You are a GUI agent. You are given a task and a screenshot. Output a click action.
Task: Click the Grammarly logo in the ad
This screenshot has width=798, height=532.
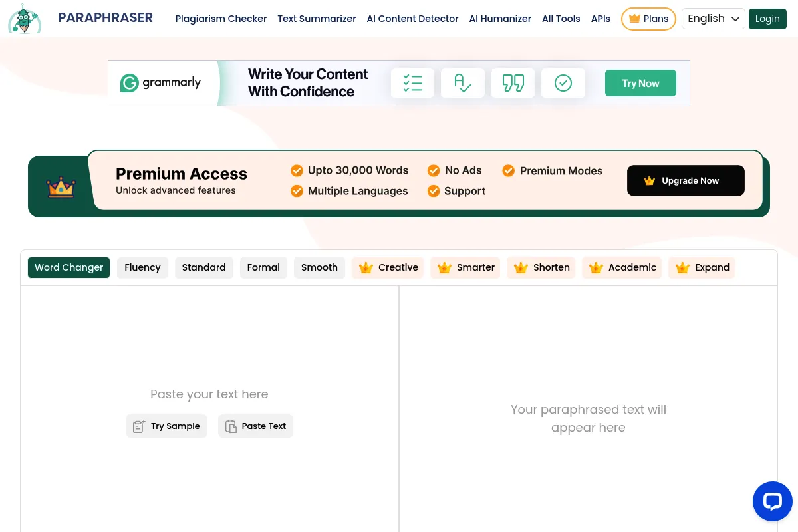tap(160, 83)
